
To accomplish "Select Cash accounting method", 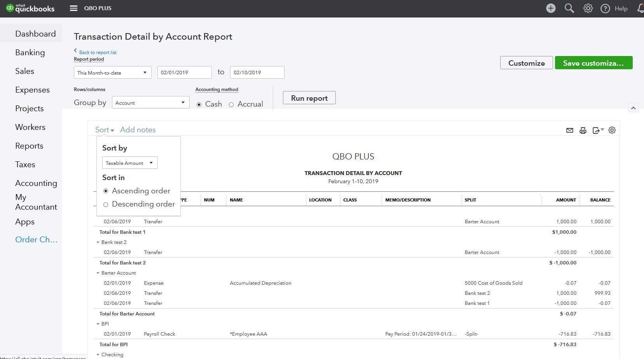I will tap(199, 104).
